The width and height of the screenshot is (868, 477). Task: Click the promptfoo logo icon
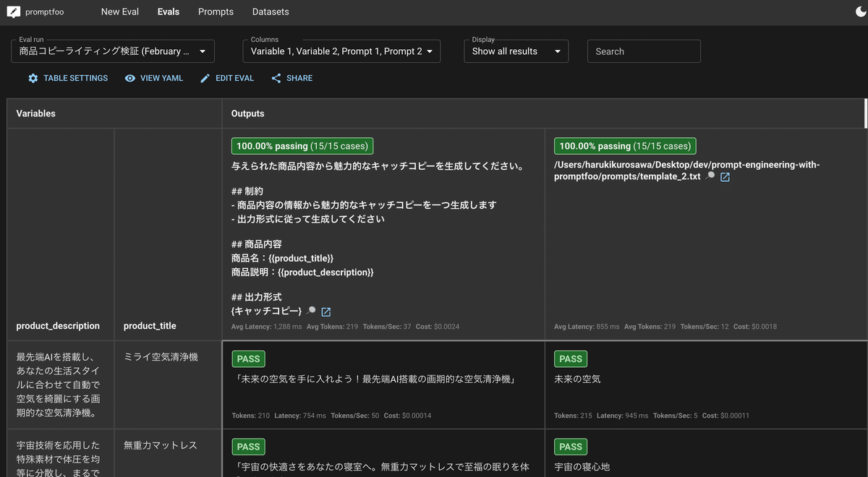pos(12,12)
